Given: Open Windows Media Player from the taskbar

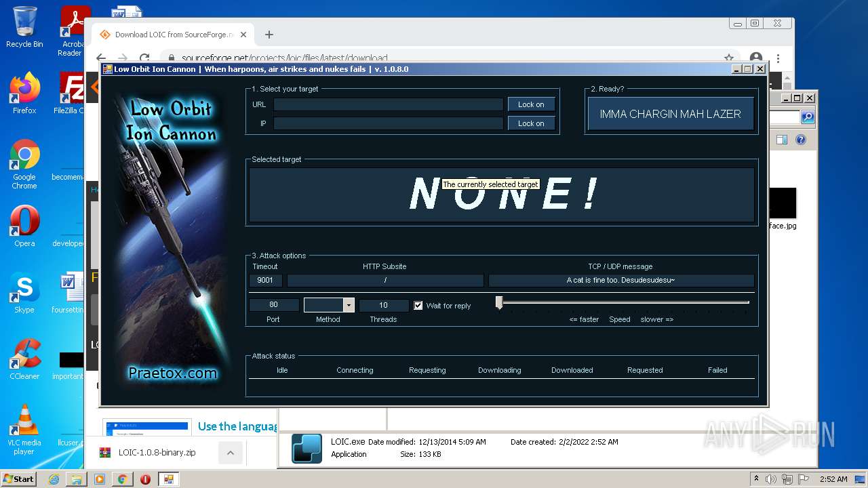Looking at the screenshot, I should pyautogui.click(x=100, y=479).
